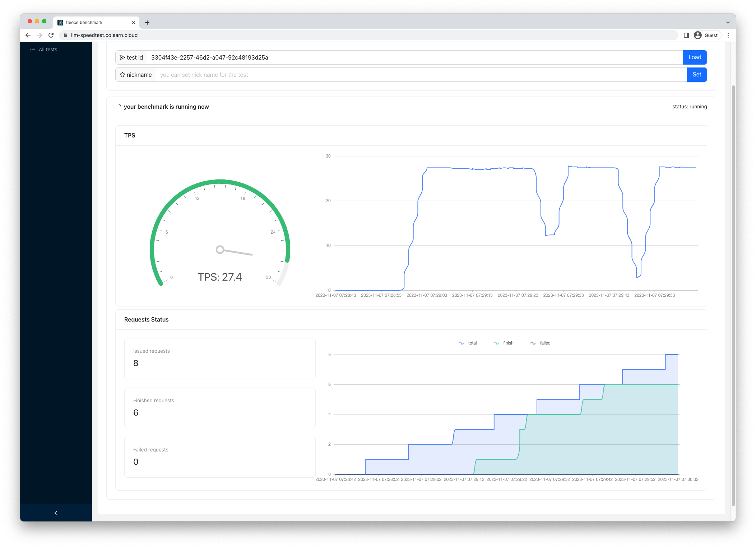
Task: Click the nickname input field
Action: (421, 75)
